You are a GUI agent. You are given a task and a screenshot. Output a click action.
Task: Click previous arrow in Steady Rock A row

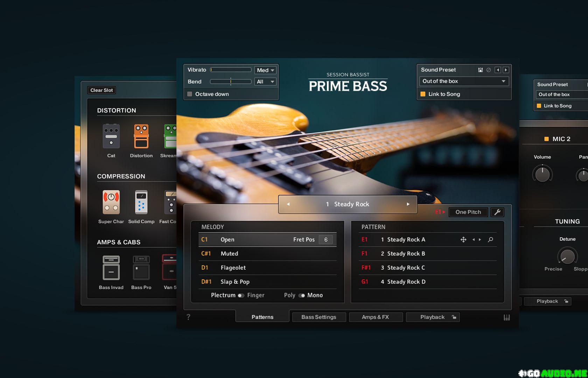point(474,240)
